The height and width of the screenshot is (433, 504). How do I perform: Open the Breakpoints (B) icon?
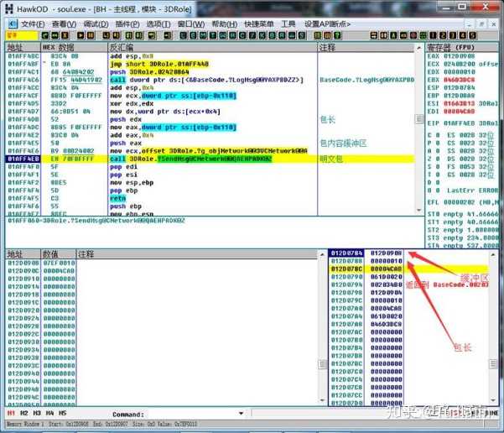[273, 35]
